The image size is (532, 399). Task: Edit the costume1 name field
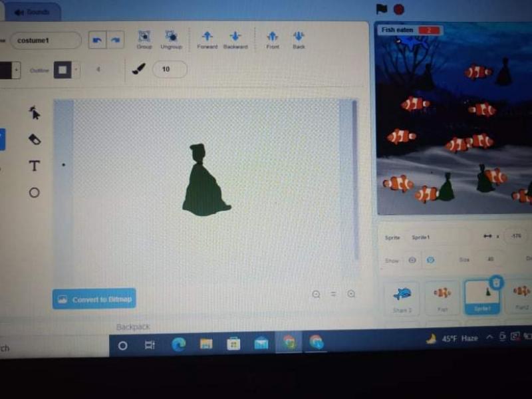click(46, 41)
